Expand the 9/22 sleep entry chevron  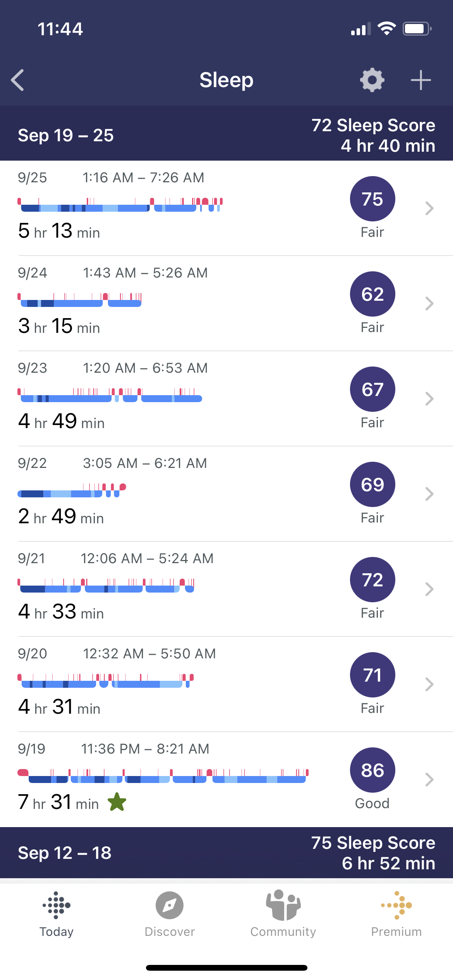pyautogui.click(x=429, y=494)
